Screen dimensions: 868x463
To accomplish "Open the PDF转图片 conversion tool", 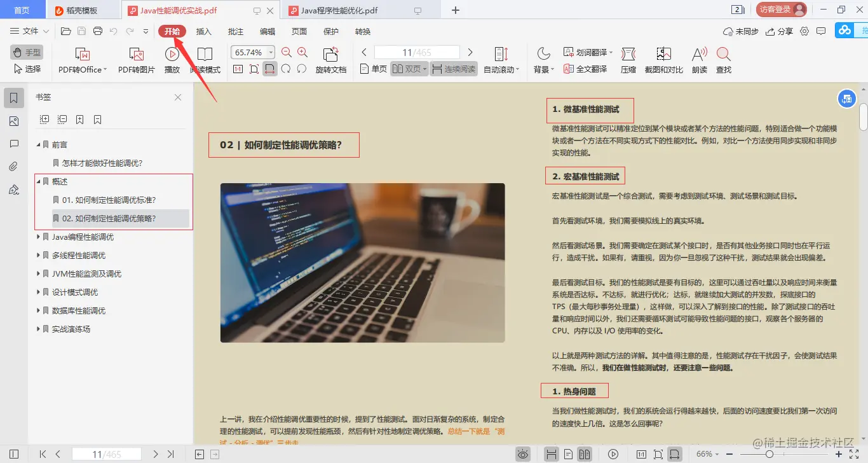I will [135, 60].
